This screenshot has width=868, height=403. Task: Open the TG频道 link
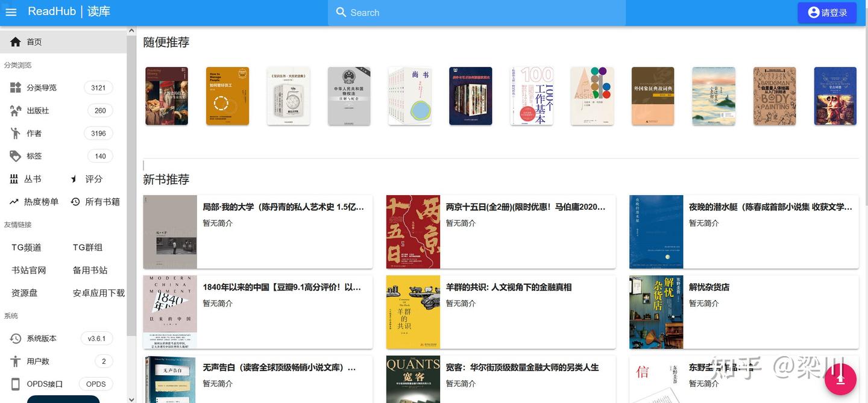coord(27,247)
